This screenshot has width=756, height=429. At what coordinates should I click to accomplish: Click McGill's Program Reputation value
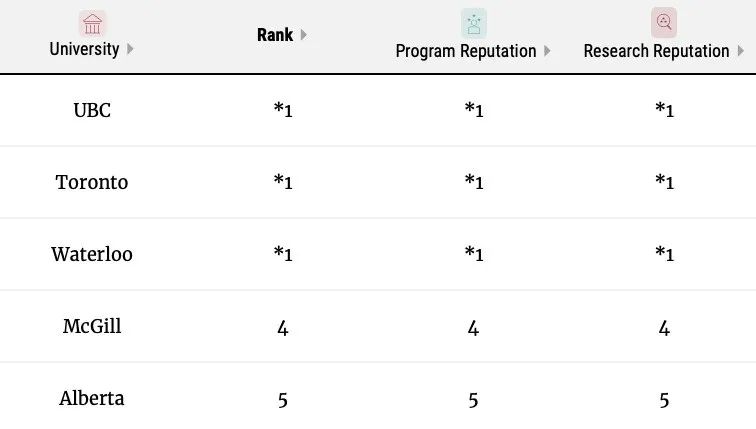point(473,327)
